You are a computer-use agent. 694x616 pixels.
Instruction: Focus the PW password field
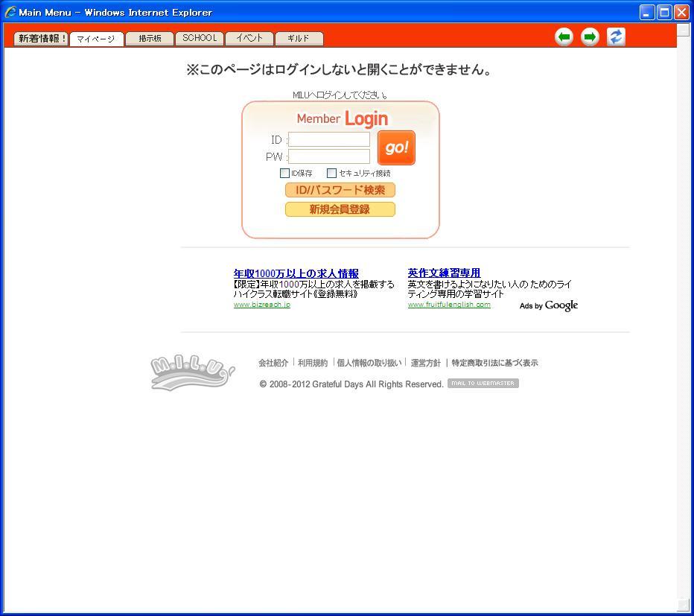[329, 156]
